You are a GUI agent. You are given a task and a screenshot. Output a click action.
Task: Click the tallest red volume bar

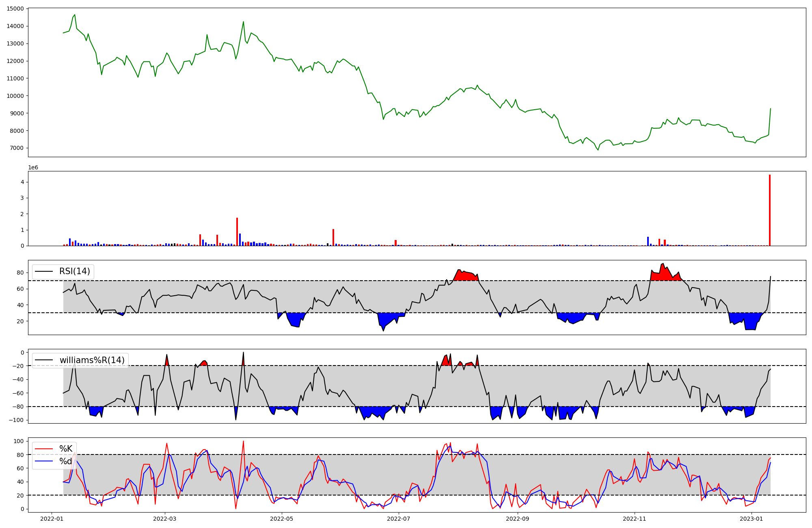click(x=769, y=210)
